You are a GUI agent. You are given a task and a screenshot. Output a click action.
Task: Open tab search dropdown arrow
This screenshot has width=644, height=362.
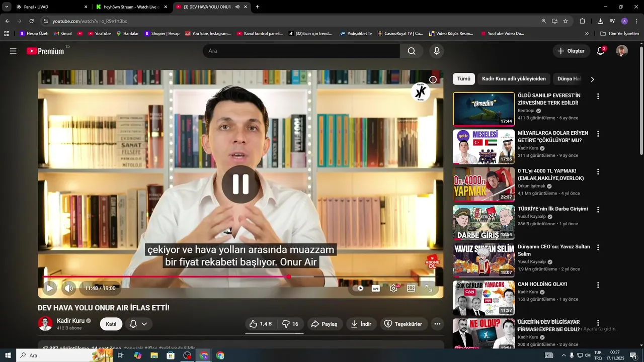pyautogui.click(x=7, y=7)
